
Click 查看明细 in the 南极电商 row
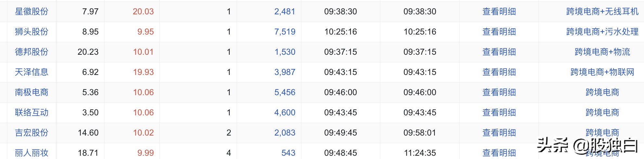coord(499,92)
